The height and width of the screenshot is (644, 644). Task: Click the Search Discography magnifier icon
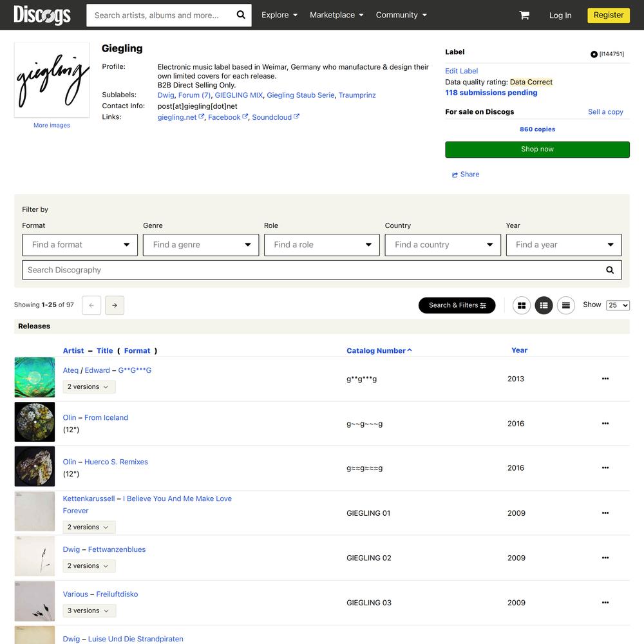610,270
